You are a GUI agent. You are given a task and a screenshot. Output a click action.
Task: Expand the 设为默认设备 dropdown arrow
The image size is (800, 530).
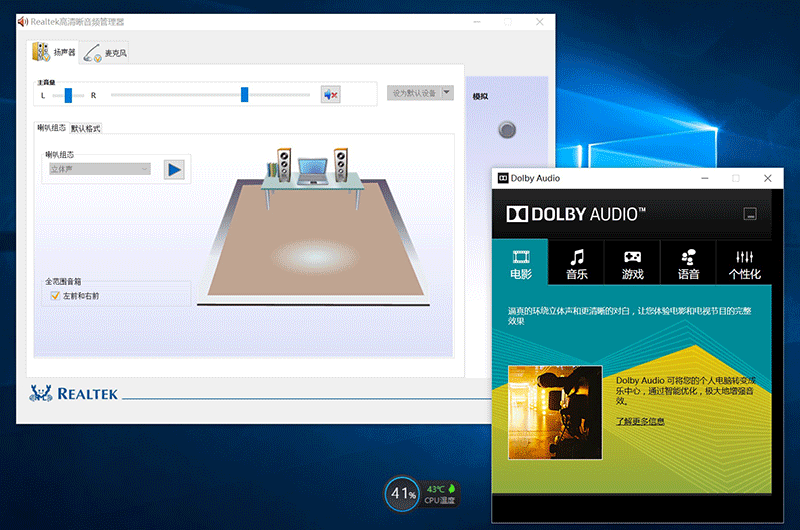pyautogui.click(x=447, y=92)
